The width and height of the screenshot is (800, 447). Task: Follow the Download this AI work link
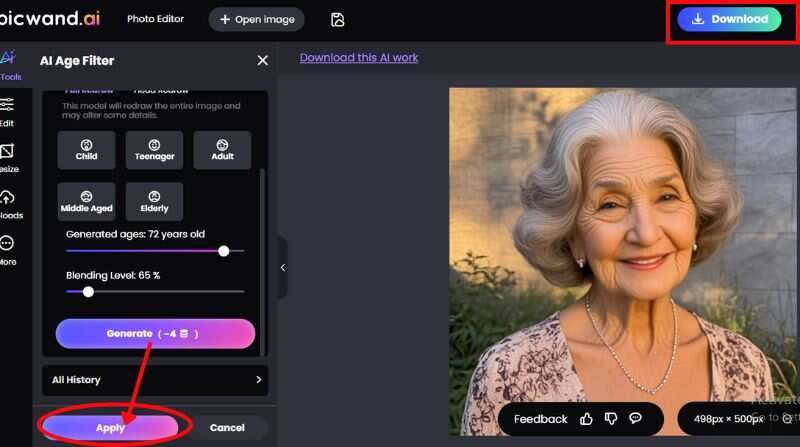tap(359, 58)
